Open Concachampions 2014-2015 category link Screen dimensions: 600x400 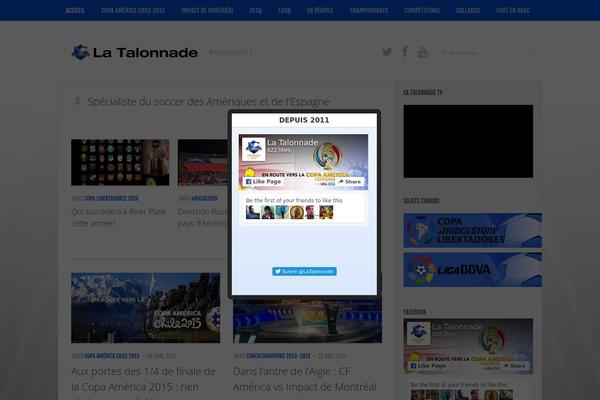click(278, 356)
